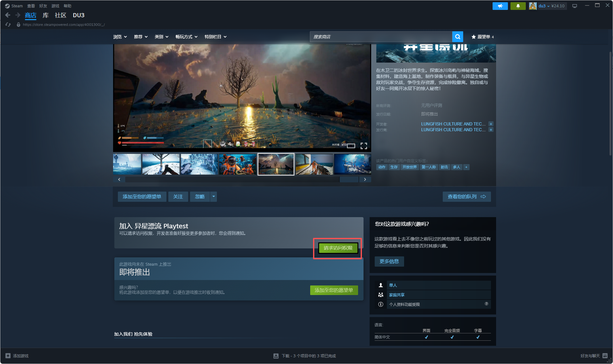Click the 请求访问权限 button
613x364 pixels.
pos(338,248)
